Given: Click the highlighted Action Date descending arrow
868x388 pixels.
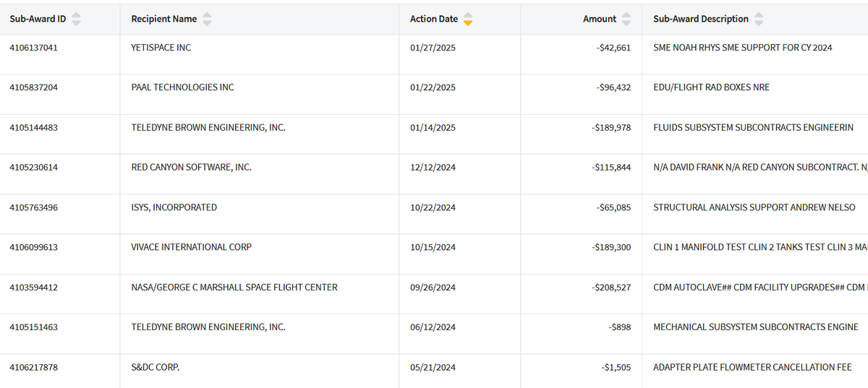Looking at the screenshot, I should [468, 23].
